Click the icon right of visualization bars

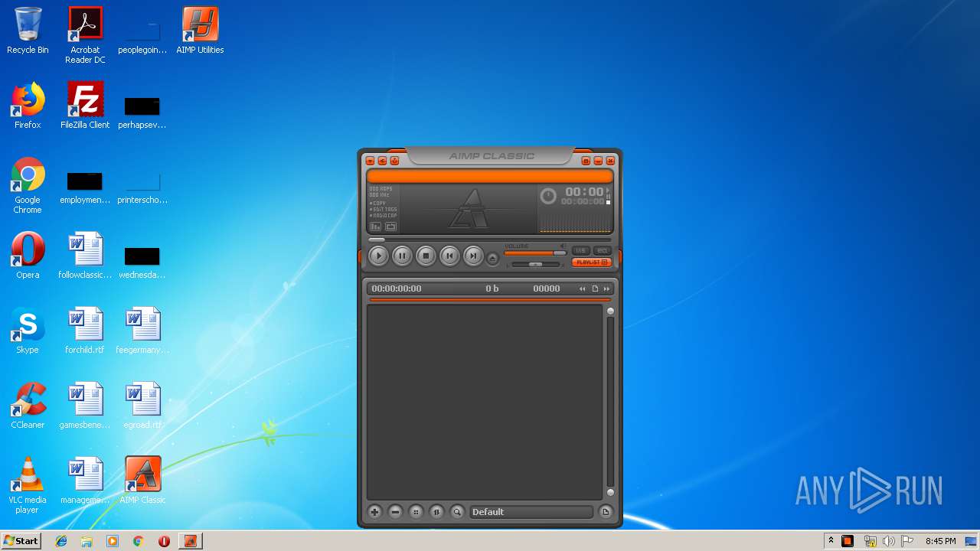pos(390,227)
